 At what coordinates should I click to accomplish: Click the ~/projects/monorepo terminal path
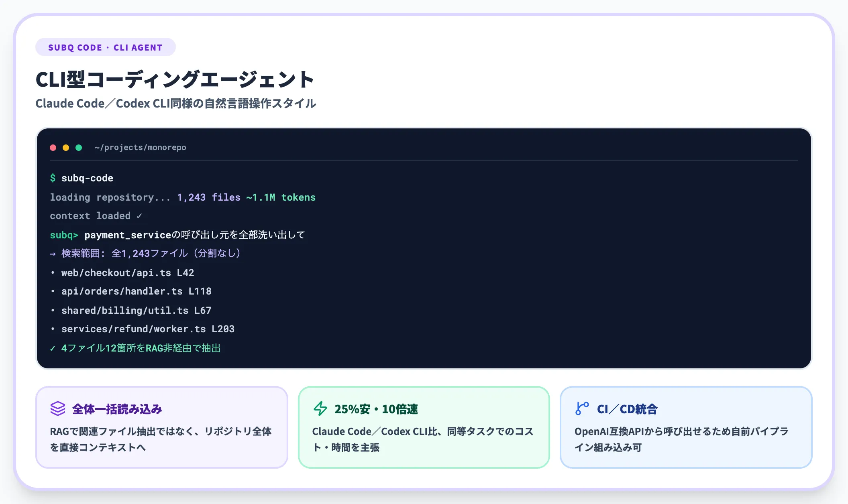(140, 147)
